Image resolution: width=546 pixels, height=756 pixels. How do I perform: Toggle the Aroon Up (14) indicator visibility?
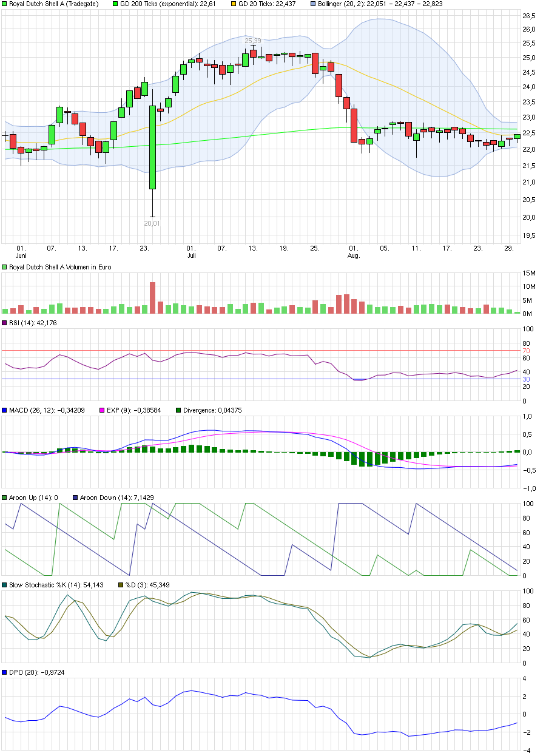4,498
